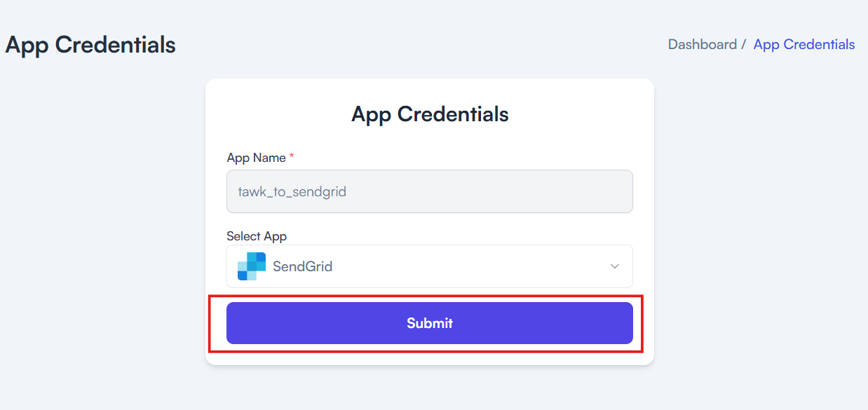Open the App Credentials breadcrumb link
Viewport: 868px width, 410px height.
(x=804, y=44)
